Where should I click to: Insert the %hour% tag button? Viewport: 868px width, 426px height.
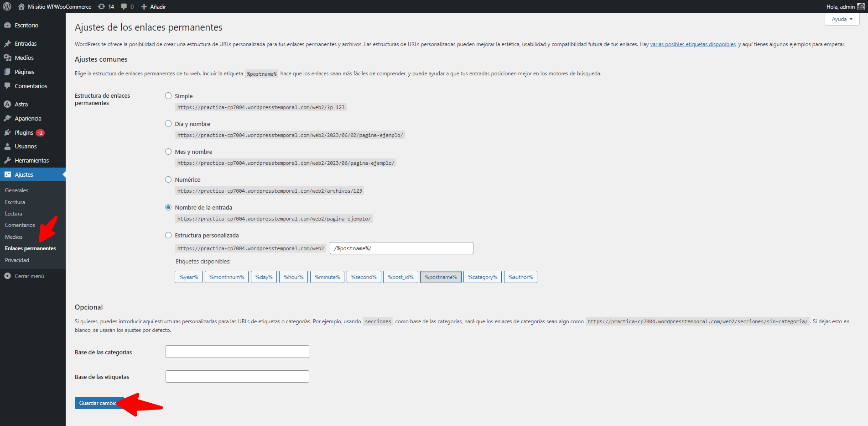(294, 277)
